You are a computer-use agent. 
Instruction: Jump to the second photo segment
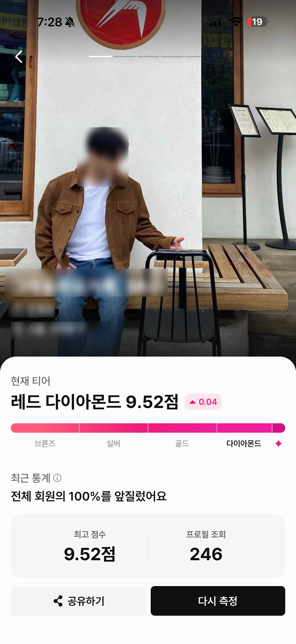[124, 57]
